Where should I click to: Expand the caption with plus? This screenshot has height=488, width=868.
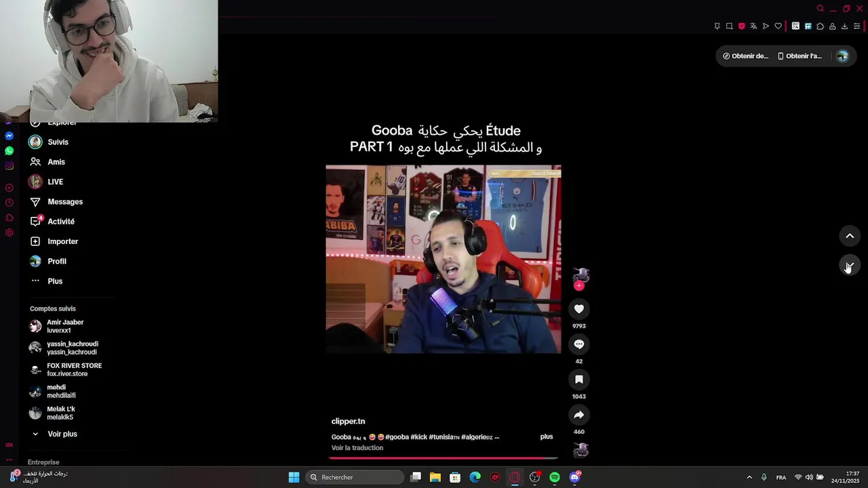pyautogui.click(x=547, y=437)
